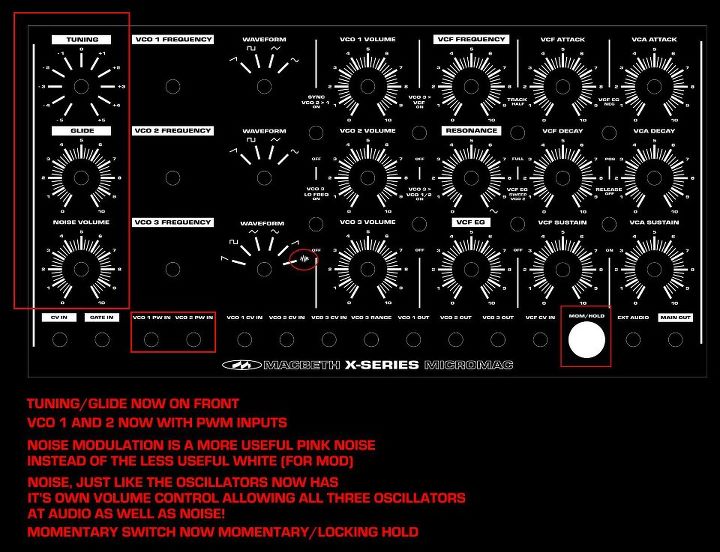Screen dimensions: 720x552
Task: Pick the sine symbol on VCO 1 waveform
Action: click(x=294, y=60)
